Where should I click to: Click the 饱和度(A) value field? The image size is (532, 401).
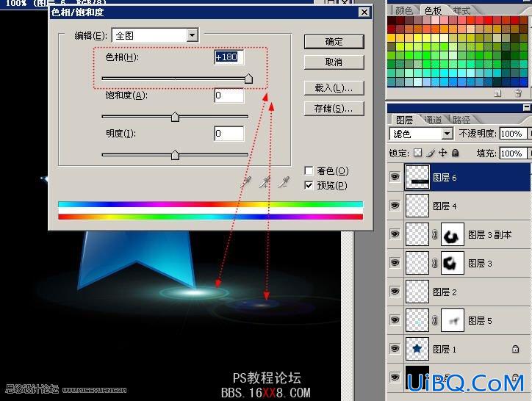(x=229, y=95)
